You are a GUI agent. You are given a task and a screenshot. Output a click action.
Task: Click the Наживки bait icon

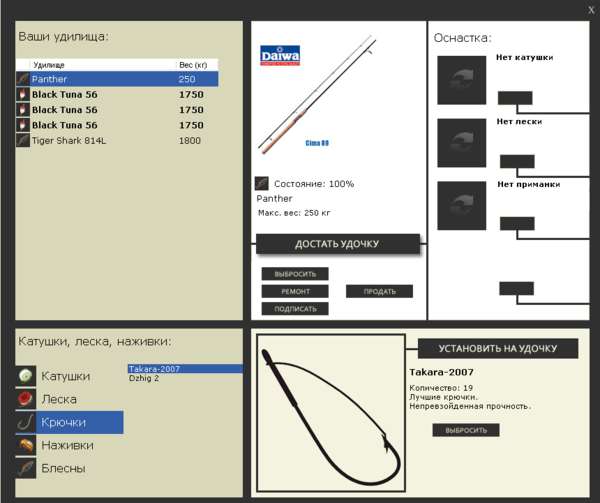(x=26, y=445)
